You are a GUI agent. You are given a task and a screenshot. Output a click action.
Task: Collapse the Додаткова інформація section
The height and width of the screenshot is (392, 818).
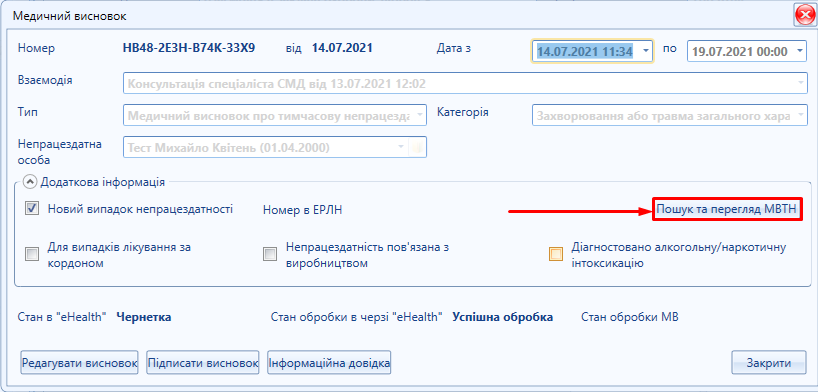(31, 182)
